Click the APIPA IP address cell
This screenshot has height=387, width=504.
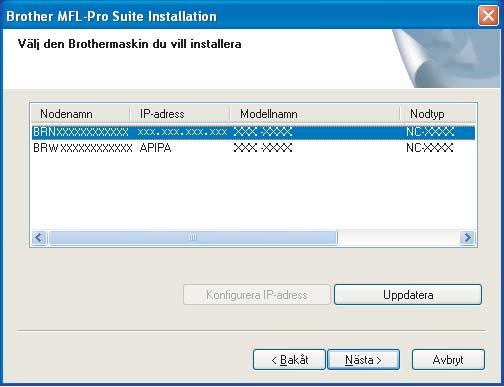tap(155, 148)
